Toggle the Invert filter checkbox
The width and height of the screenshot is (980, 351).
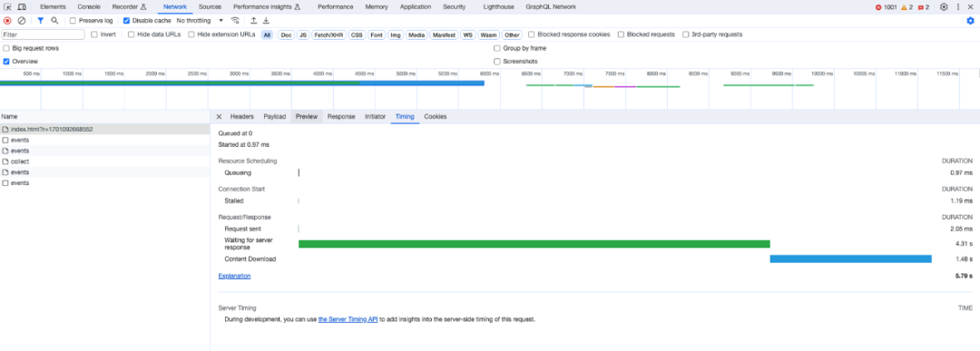pos(94,34)
